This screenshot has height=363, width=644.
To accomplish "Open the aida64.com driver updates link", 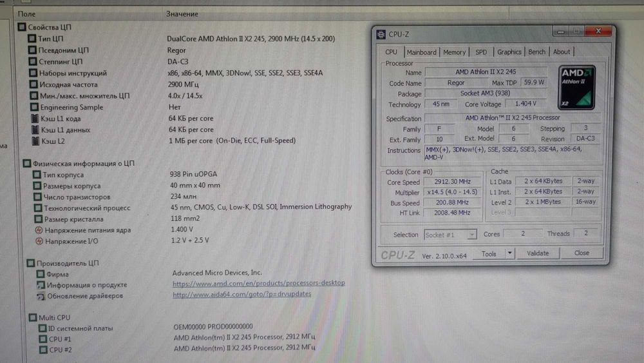I will pyautogui.click(x=242, y=295).
